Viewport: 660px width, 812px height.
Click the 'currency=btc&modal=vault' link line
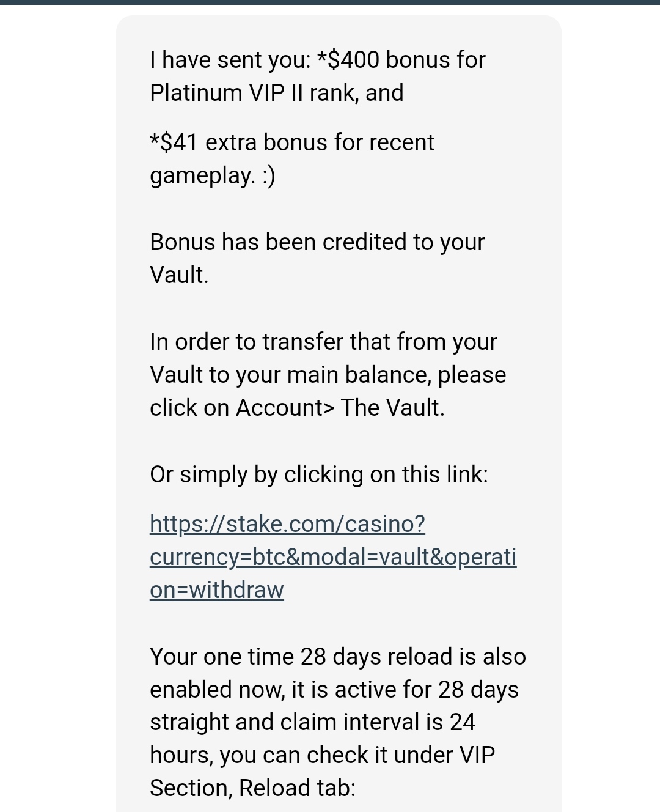tap(333, 557)
